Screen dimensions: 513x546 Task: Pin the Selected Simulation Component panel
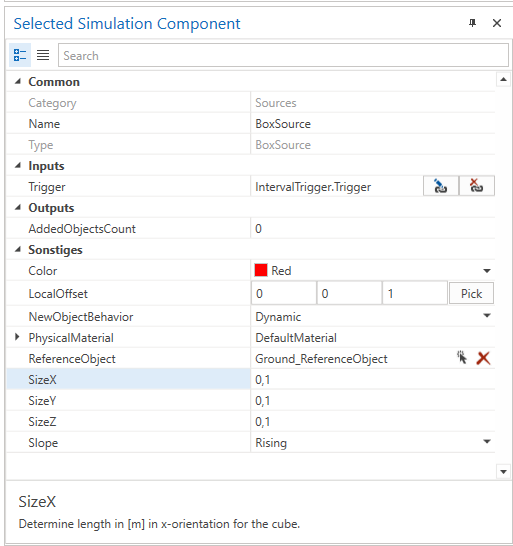[472, 23]
